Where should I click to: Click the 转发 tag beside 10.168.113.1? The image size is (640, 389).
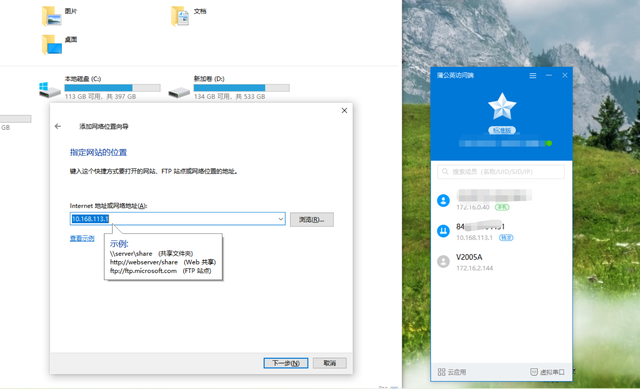[x=506, y=238]
